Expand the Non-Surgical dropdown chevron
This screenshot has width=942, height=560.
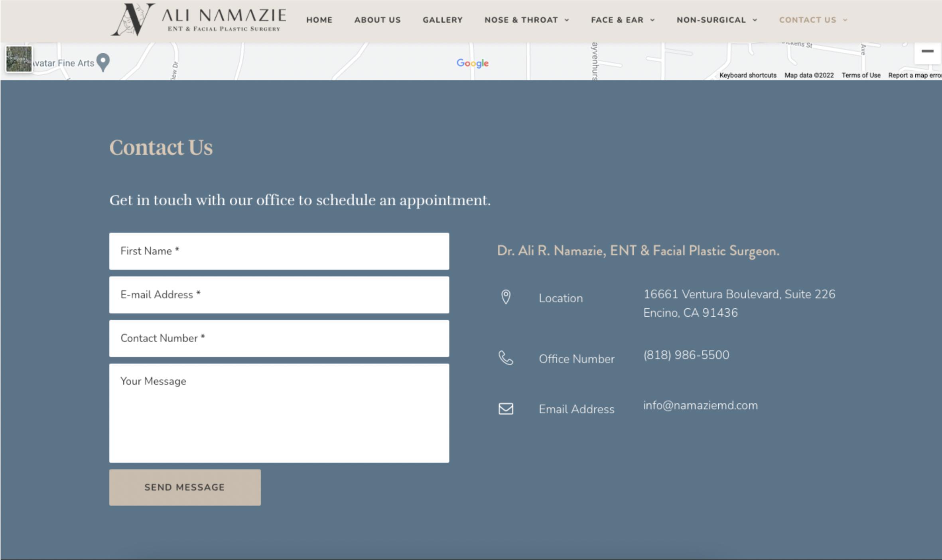pyautogui.click(x=755, y=20)
